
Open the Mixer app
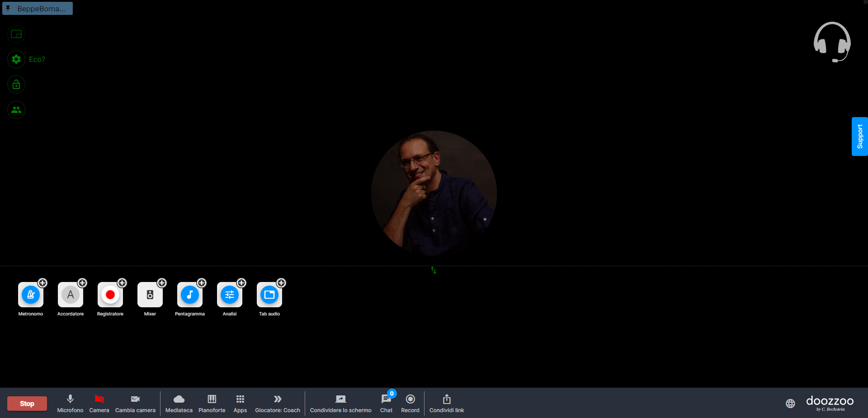(x=150, y=295)
